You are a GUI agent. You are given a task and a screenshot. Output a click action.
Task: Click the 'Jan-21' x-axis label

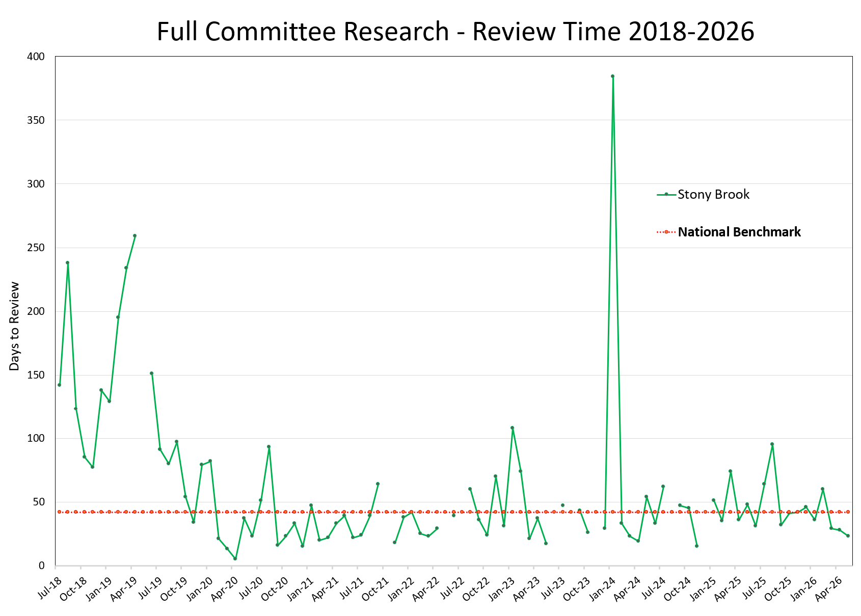(301, 588)
